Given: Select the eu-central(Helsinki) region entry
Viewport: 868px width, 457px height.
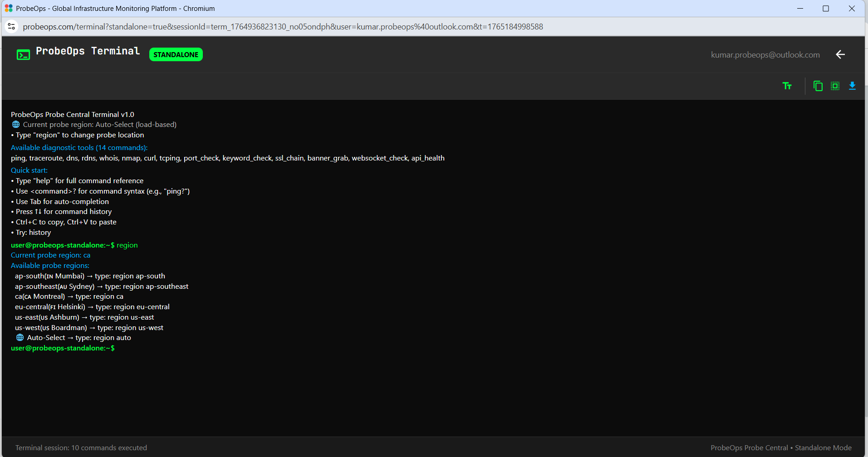Looking at the screenshot, I should tap(92, 306).
